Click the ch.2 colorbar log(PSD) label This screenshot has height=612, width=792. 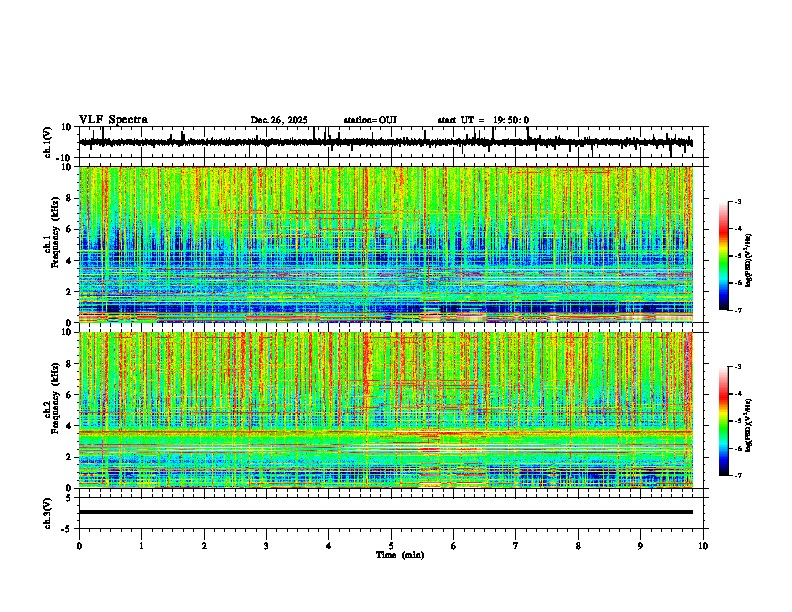click(749, 425)
